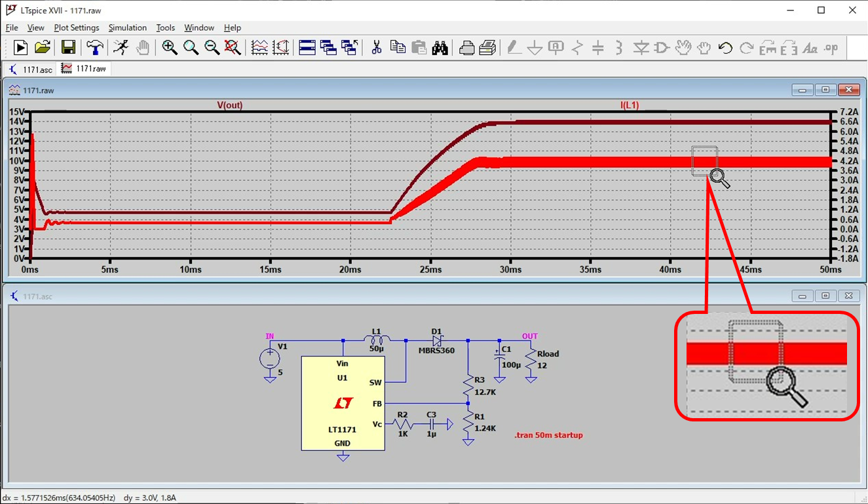The height and width of the screenshot is (504, 868).
Task: Click the Paste clipboard icon
Action: (419, 47)
